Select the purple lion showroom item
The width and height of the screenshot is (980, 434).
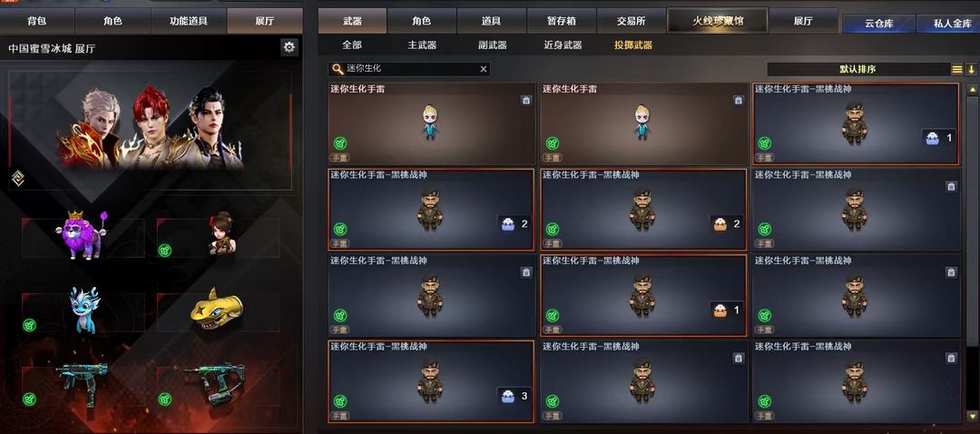[85, 235]
